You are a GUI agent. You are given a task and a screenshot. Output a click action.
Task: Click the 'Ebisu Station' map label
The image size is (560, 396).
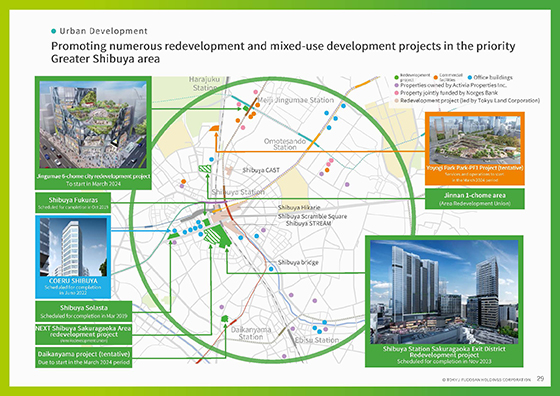click(x=317, y=340)
